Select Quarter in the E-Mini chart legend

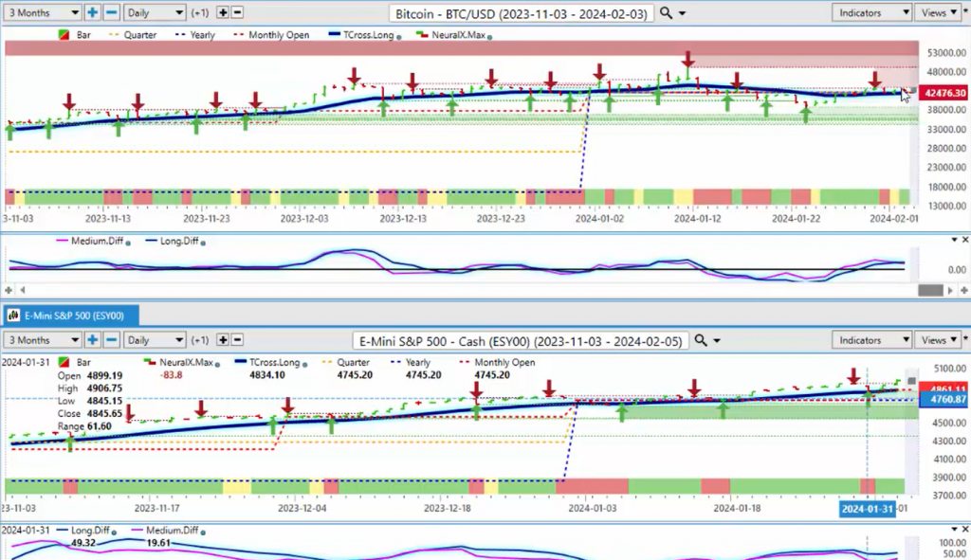pyautogui.click(x=353, y=363)
